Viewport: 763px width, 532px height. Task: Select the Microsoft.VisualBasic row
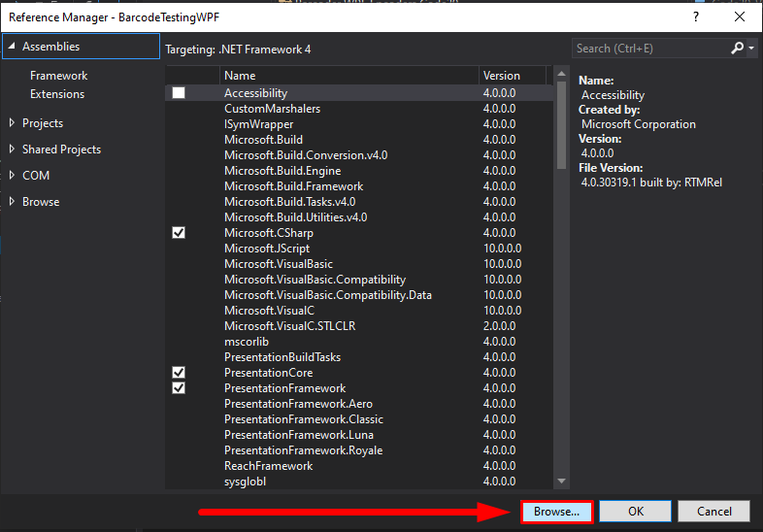click(x=359, y=264)
